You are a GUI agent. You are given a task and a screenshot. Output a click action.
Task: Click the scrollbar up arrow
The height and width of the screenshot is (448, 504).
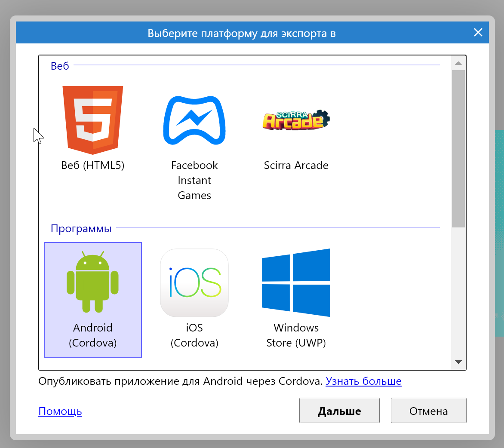click(458, 63)
